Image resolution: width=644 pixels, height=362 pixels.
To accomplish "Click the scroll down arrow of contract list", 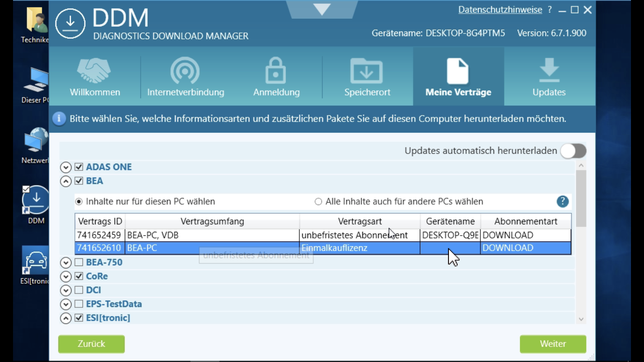I will (581, 319).
